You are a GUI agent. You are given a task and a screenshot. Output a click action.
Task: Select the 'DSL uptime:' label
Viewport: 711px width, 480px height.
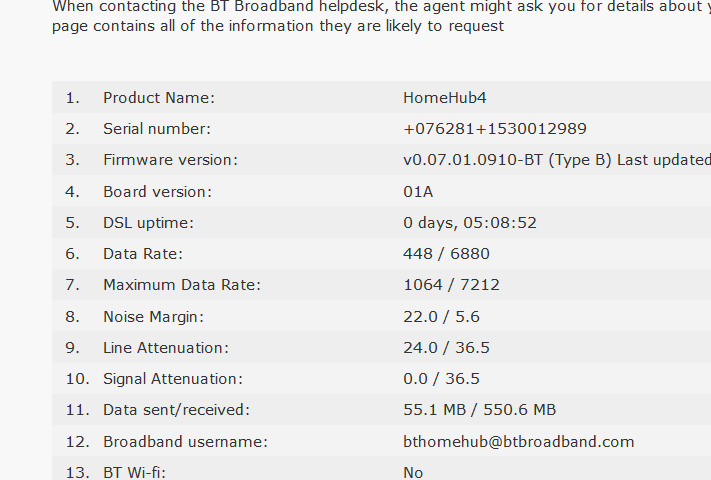click(x=148, y=223)
